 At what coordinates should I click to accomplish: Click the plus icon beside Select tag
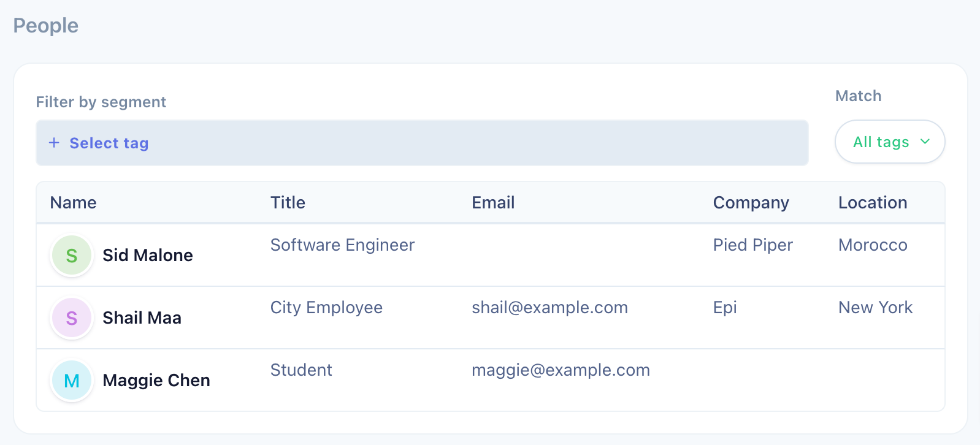[54, 143]
